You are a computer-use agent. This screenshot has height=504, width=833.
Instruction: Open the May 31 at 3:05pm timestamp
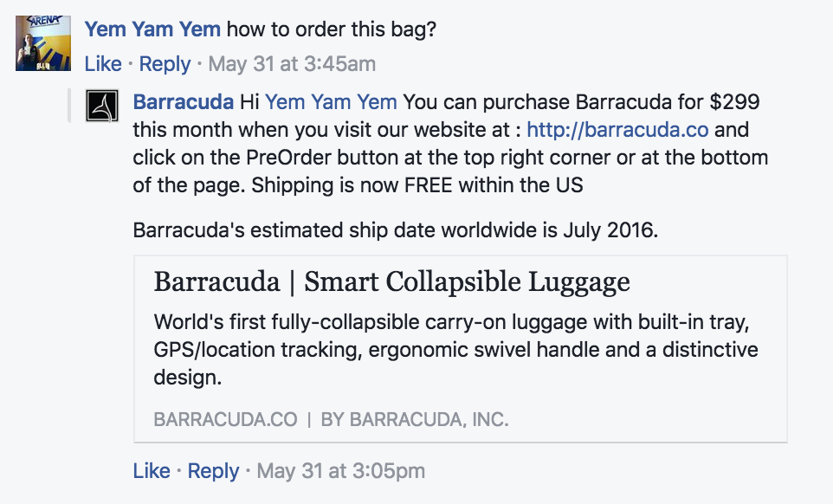click(341, 471)
